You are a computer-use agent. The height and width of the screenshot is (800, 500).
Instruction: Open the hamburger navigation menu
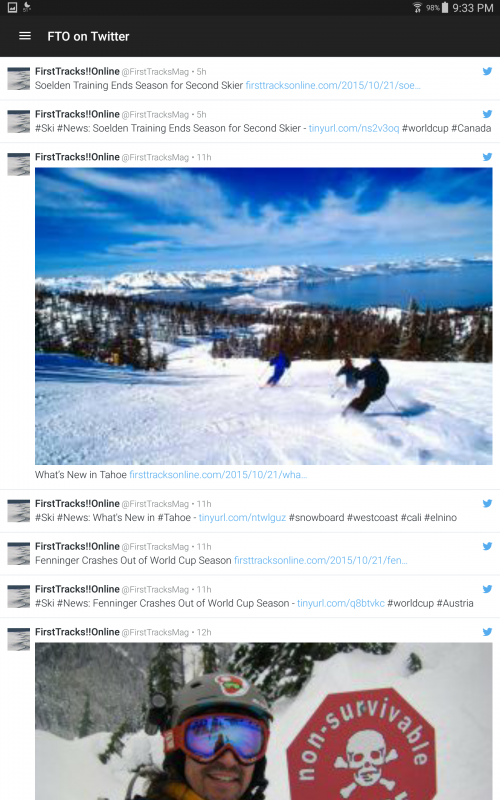coord(24,36)
